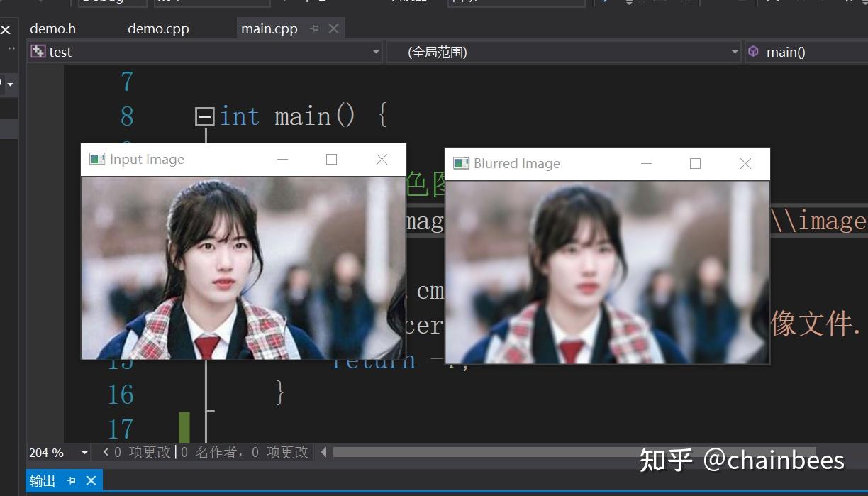This screenshot has width=868, height=496.
Task: Open the left side panel dropdown arrow
Action: tap(11, 84)
